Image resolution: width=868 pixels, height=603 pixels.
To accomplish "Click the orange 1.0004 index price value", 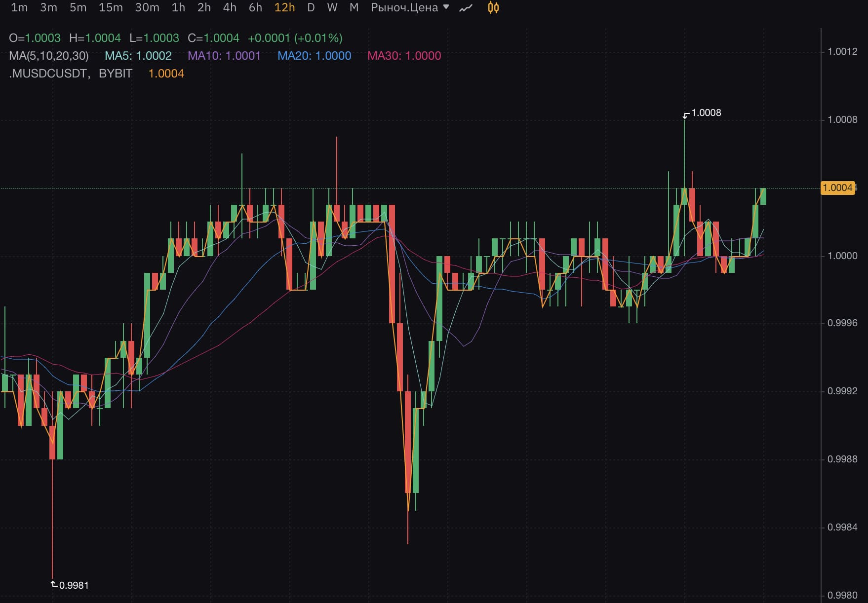I will (x=166, y=74).
